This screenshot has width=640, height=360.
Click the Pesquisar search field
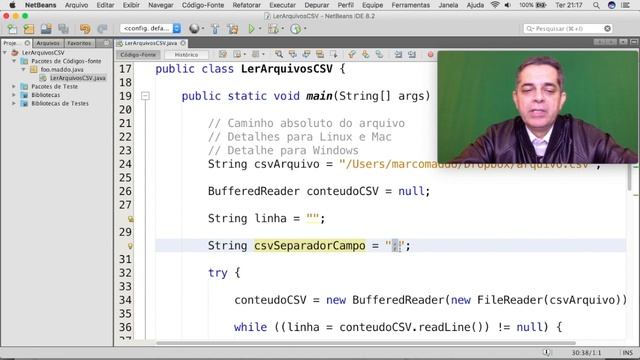click(567, 29)
